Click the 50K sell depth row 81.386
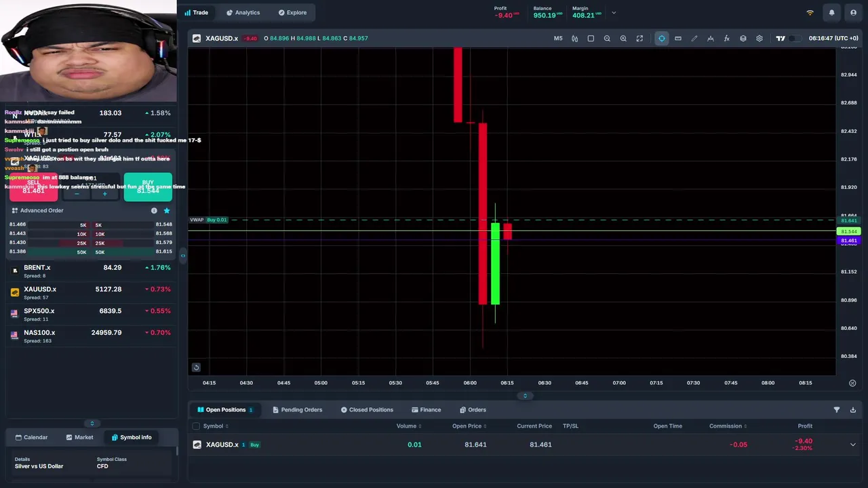 tap(47, 252)
